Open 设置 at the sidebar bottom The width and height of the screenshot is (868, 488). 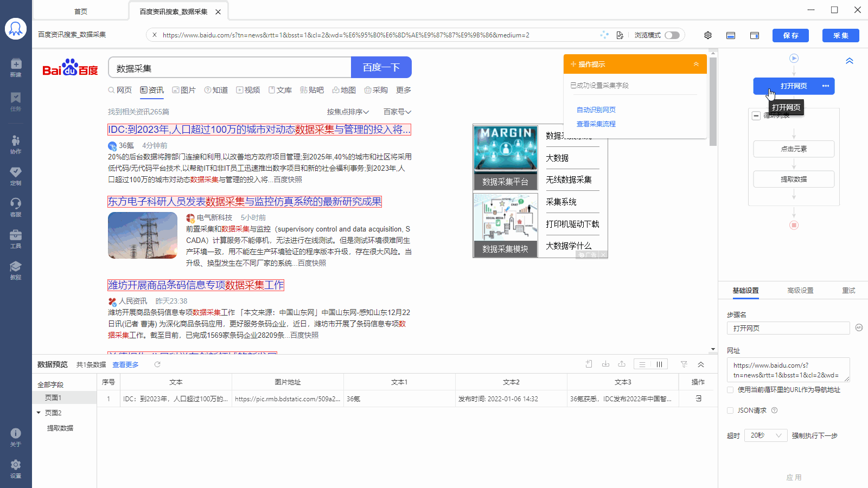tap(16, 469)
